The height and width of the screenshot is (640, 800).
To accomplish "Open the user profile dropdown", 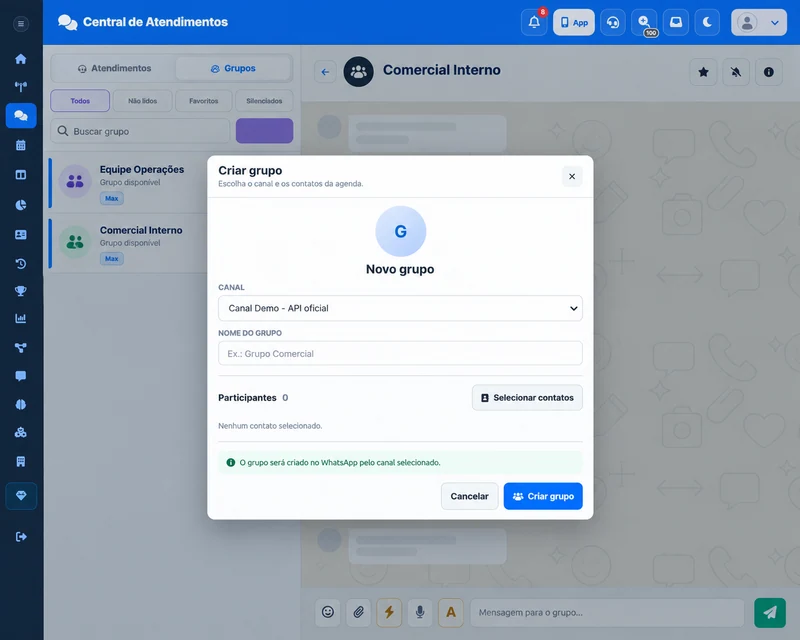I will (x=759, y=22).
